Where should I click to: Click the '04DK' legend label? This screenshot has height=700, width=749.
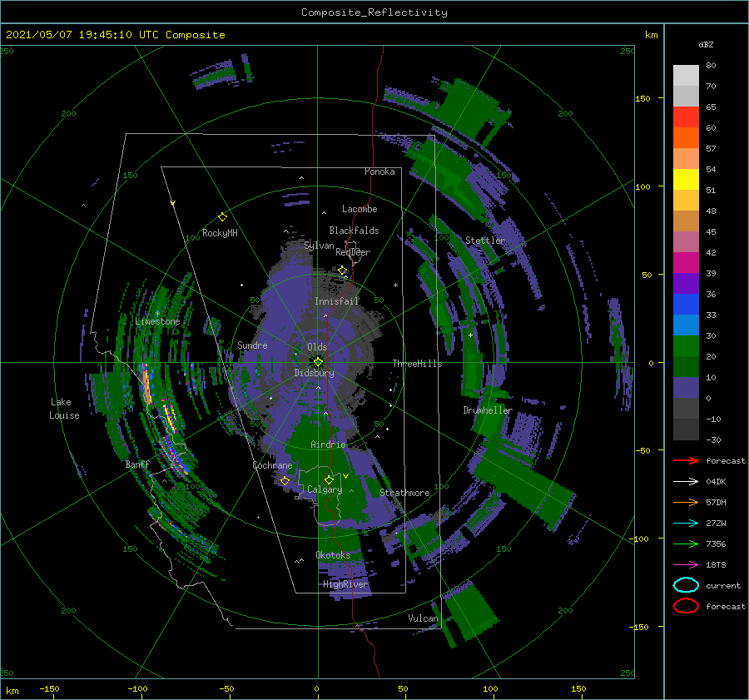coord(716,482)
